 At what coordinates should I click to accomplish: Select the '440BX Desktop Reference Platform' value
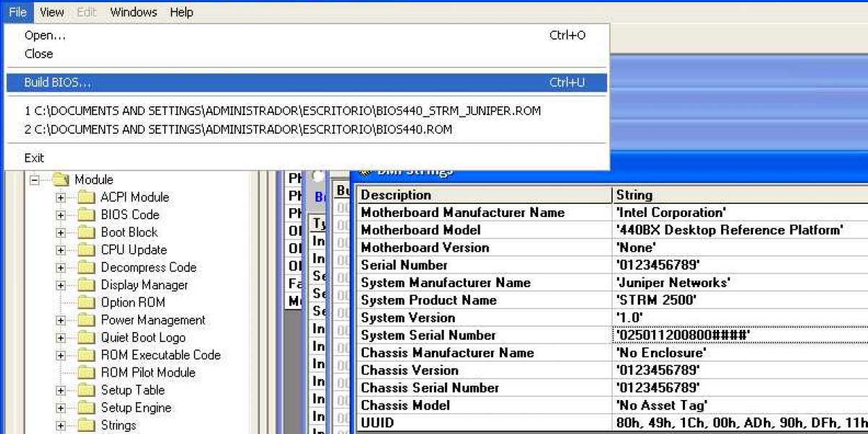(741, 230)
